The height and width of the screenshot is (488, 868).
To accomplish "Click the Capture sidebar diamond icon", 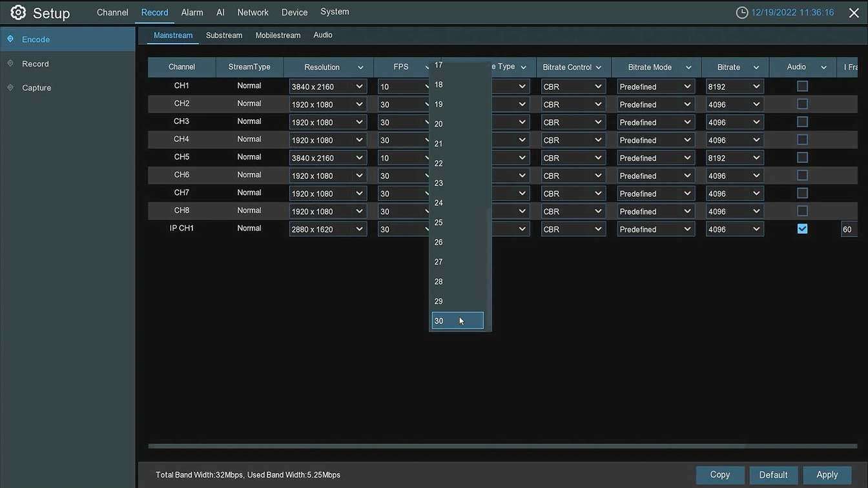I will [10, 87].
